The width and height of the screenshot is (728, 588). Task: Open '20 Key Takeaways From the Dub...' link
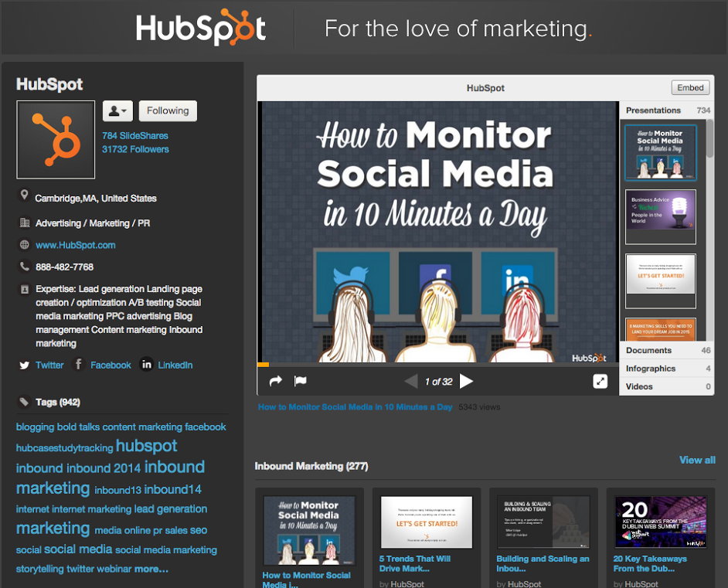pyautogui.click(x=650, y=563)
